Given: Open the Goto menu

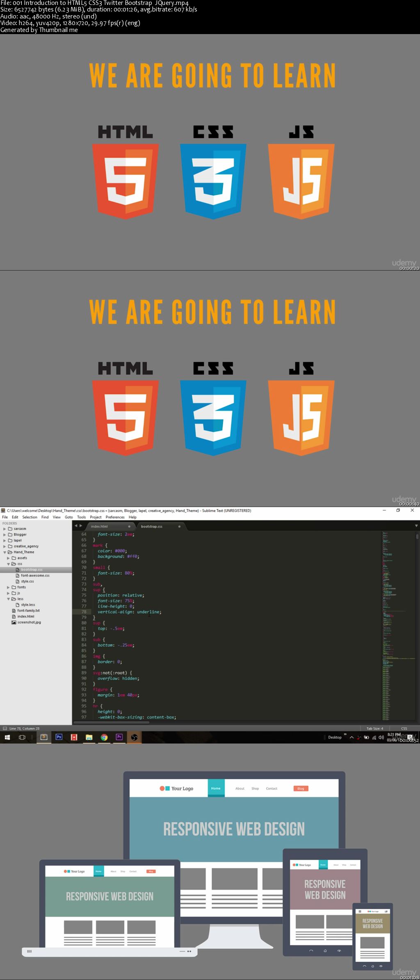Looking at the screenshot, I should (x=69, y=517).
